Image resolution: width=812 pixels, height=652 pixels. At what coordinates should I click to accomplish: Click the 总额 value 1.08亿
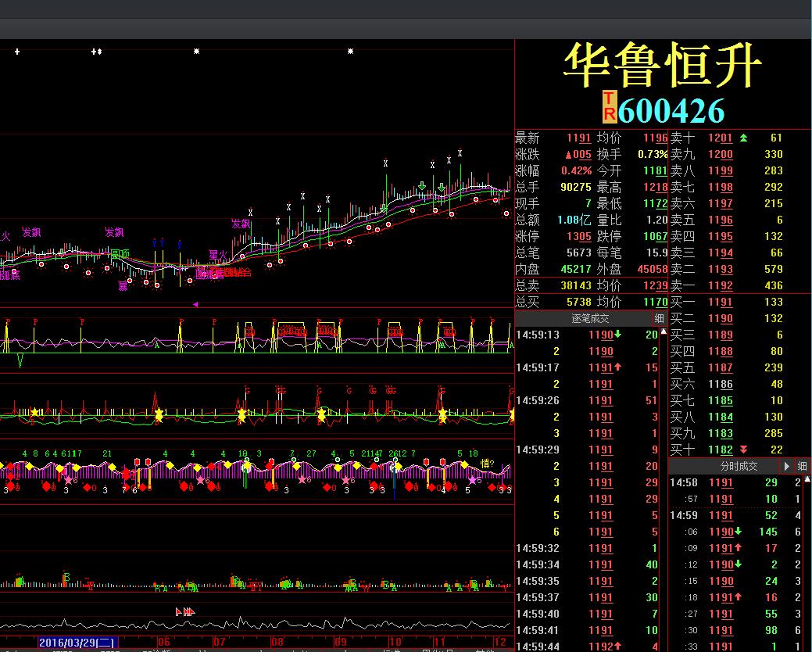pyautogui.click(x=574, y=220)
